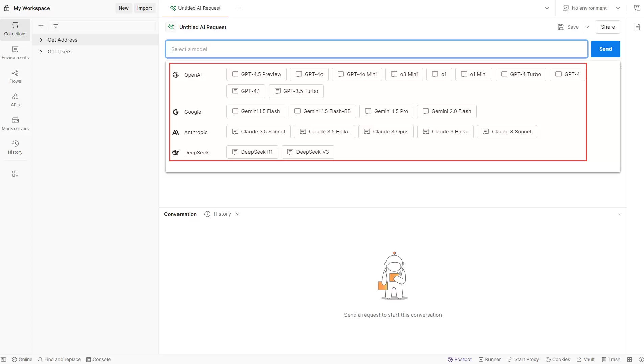
Task: Select Gemini 1.5 Pro model
Action: pyautogui.click(x=386, y=111)
